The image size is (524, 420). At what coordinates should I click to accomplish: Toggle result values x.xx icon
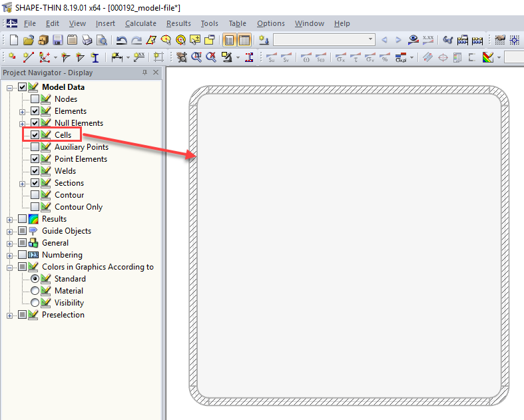click(428, 40)
